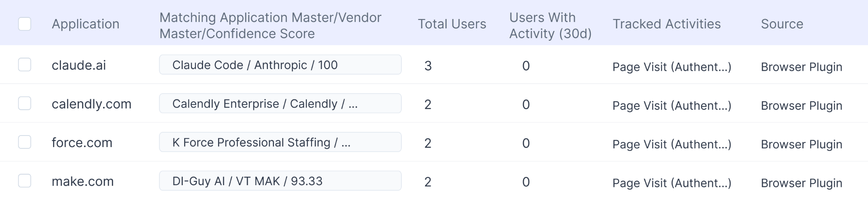Check the force.com row checkbox
The height and width of the screenshot is (200, 868).
click(x=25, y=142)
